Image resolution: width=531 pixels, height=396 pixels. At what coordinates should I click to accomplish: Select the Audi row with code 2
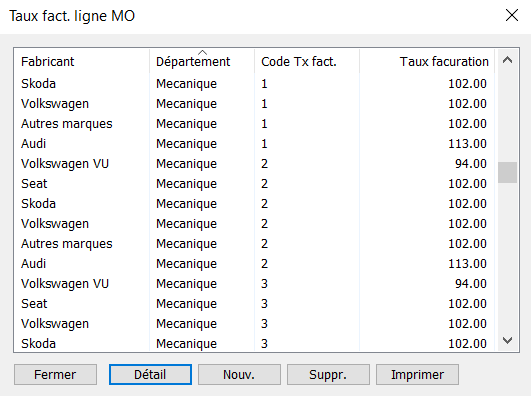pos(254,264)
